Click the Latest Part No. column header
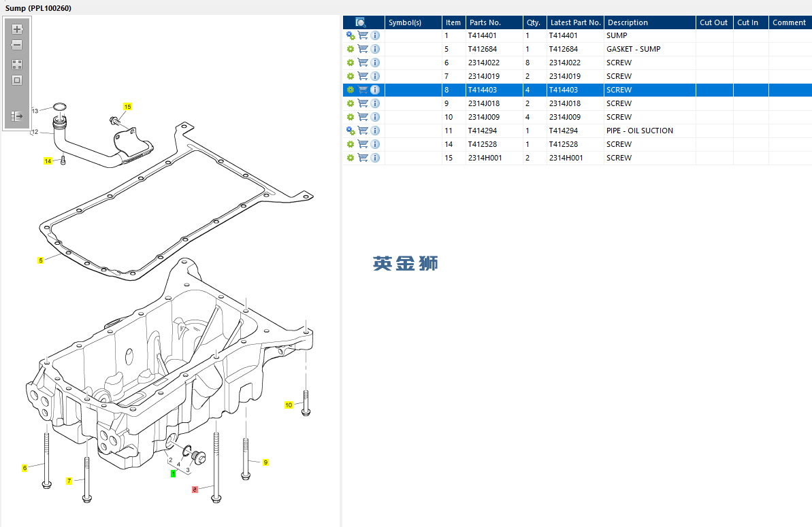This screenshot has width=812, height=527. pos(575,22)
